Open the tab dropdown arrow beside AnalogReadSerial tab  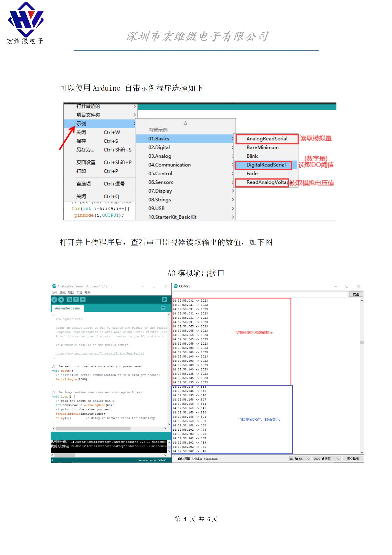(163, 308)
